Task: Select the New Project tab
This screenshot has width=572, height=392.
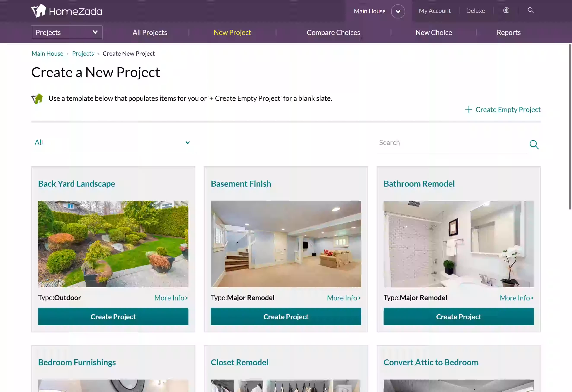Action: [232, 32]
